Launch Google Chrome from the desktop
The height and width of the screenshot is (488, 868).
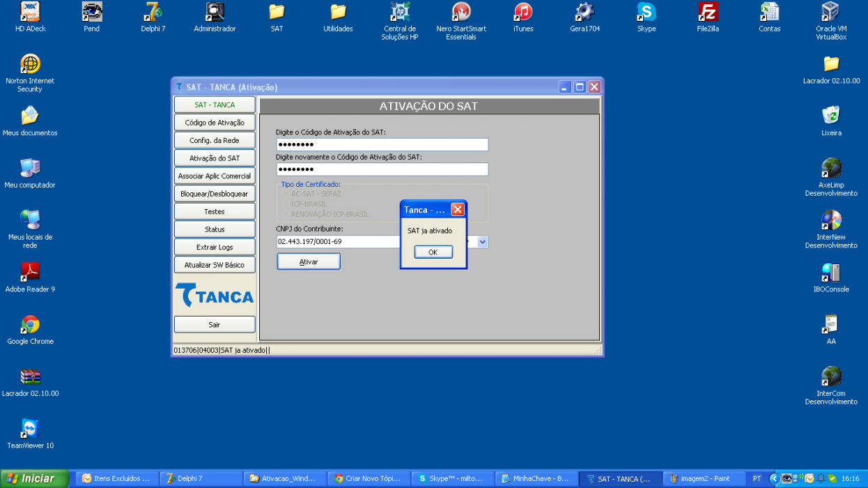point(30,329)
